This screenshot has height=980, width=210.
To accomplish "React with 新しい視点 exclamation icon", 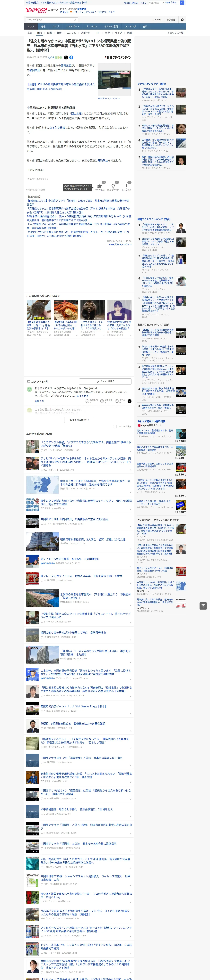I will coord(127,186).
